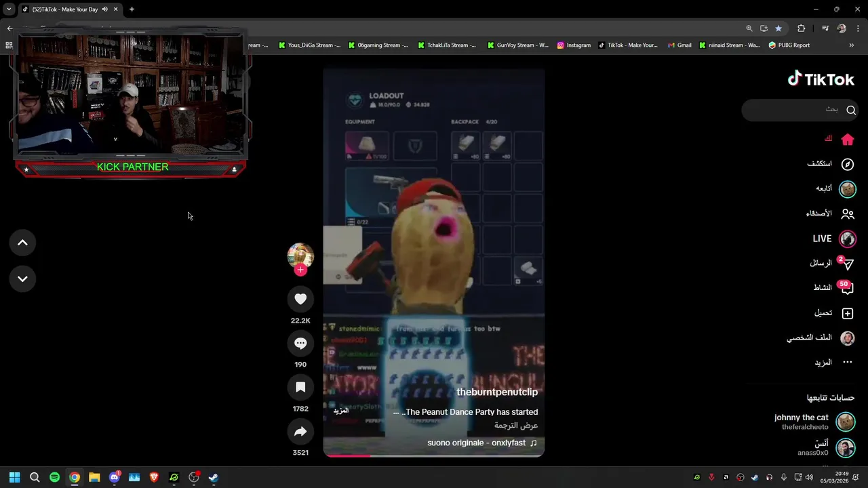Open Steam from the taskbar

(213, 477)
